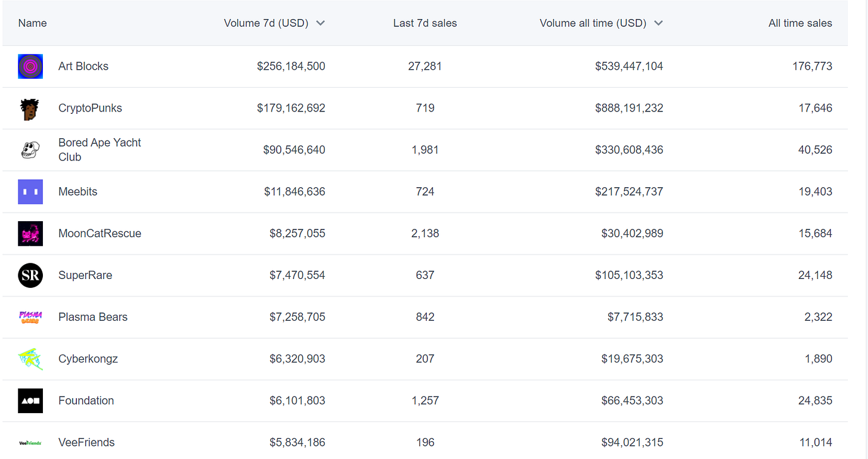Click the All time sales column header
This screenshot has height=459, width=868.
[x=800, y=23]
